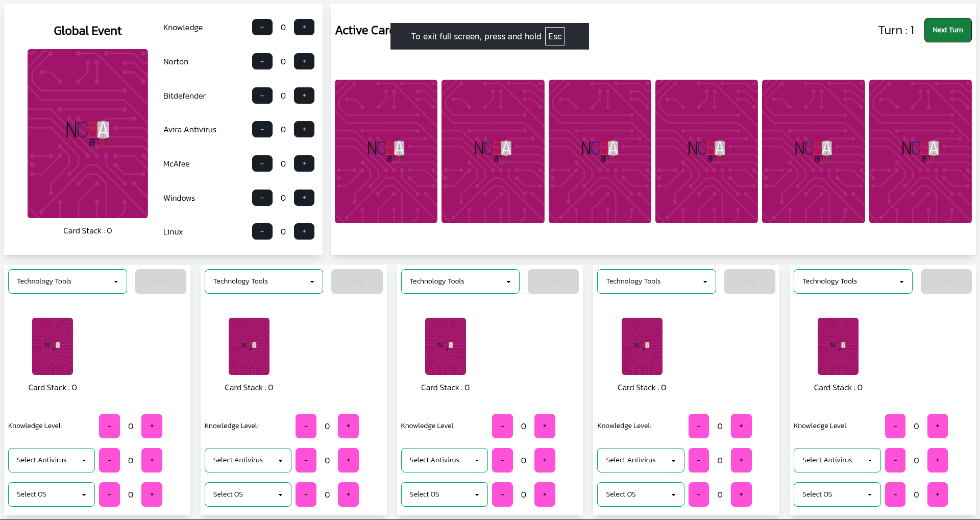
Task: Open first player's Technology Tools dropdown
Action: [x=67, y=281]
